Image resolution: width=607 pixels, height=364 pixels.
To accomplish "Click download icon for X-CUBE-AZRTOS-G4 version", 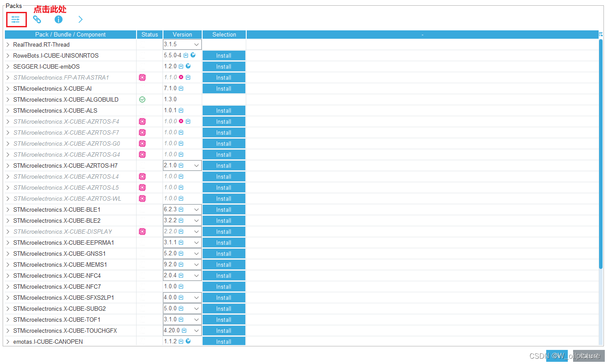I will point(181,154).
